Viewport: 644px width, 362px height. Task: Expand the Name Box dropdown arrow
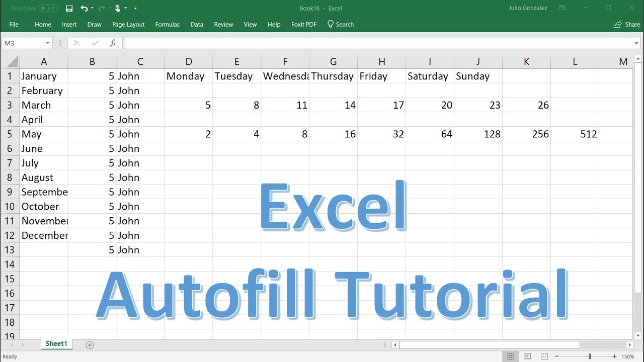[x=48, y=43]
